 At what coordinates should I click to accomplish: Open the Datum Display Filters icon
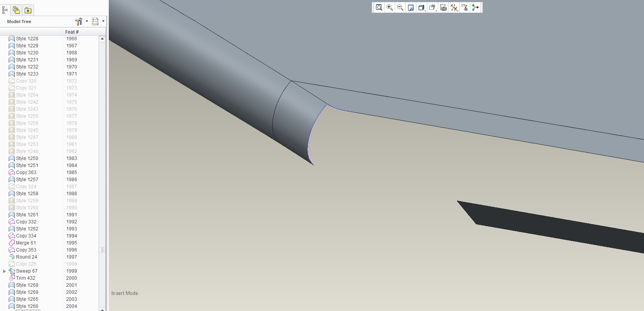[x=454, y=7]
